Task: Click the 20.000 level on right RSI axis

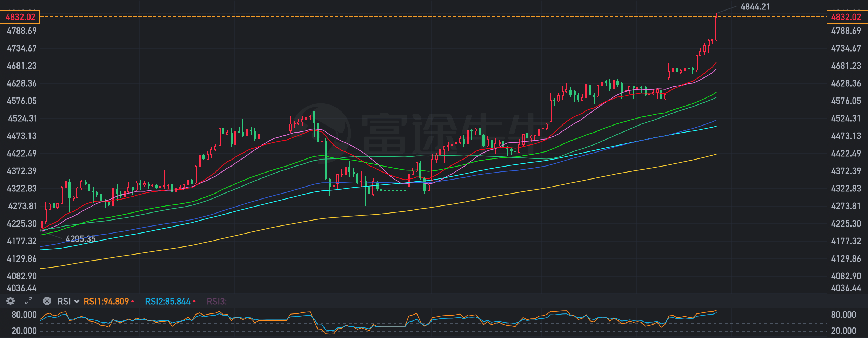Action: click(x=843, y=331)
